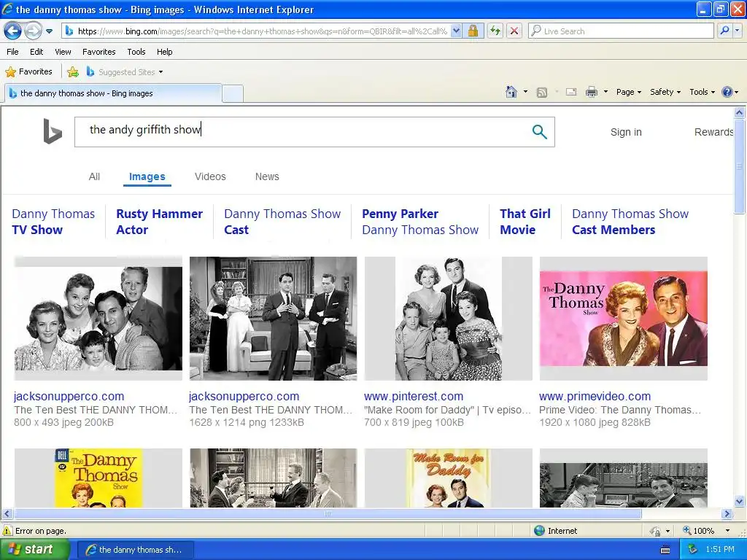Open the Edit menu
This screenshot has height=560, width=747.
[36, 52]
